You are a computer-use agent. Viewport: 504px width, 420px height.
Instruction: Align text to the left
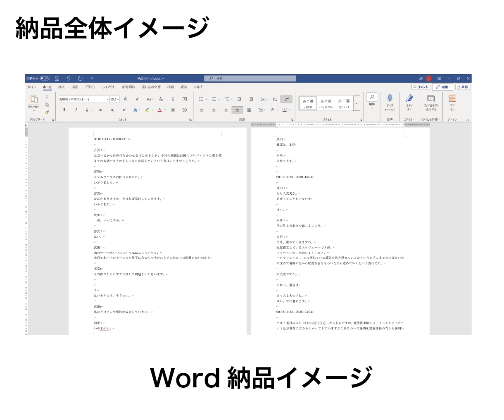(x=202, y=110)
